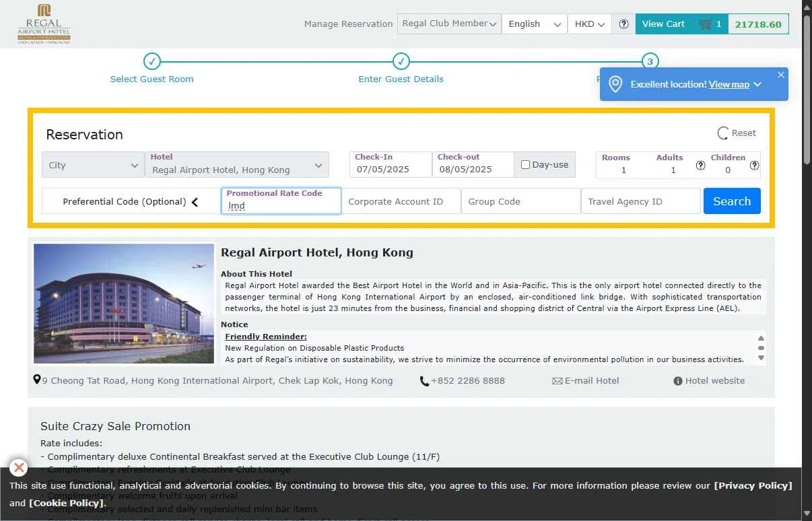Click the Check-In date field
Image resolution: width=812 pixels, height=521 pixels.
click(x=391, y=165)
